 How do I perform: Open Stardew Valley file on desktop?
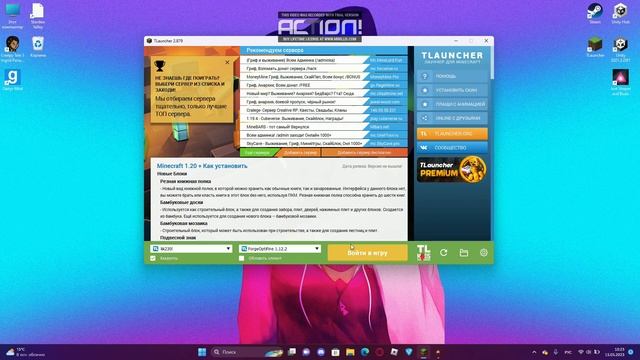(x=38, y=16)
